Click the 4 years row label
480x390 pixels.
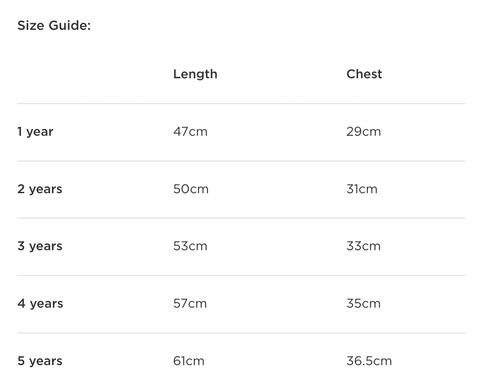tap(40, 303)
